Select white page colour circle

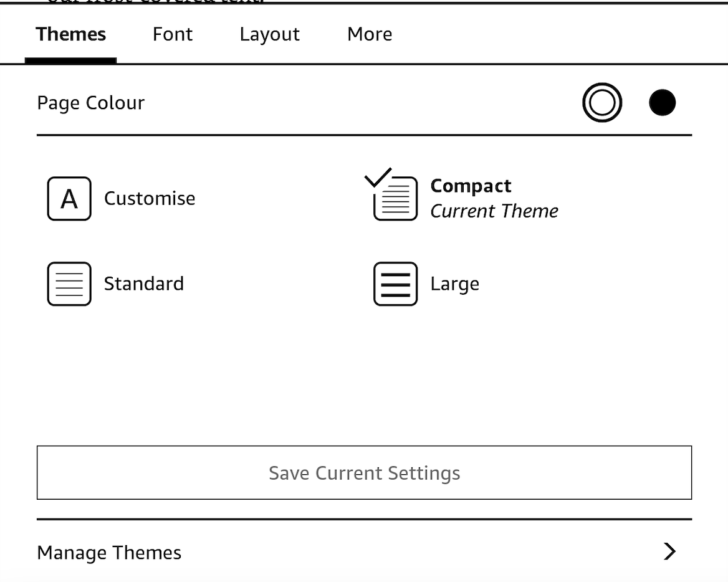[602, 103]
